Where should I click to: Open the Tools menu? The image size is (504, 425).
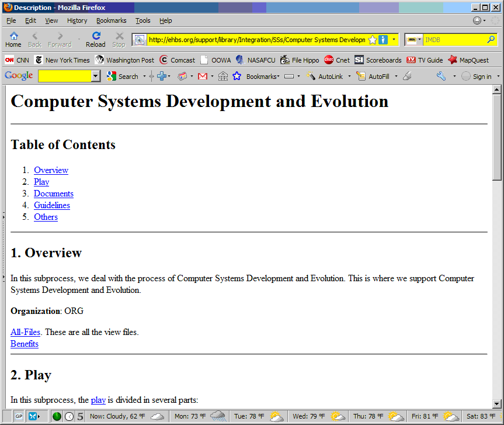(142, 20)
